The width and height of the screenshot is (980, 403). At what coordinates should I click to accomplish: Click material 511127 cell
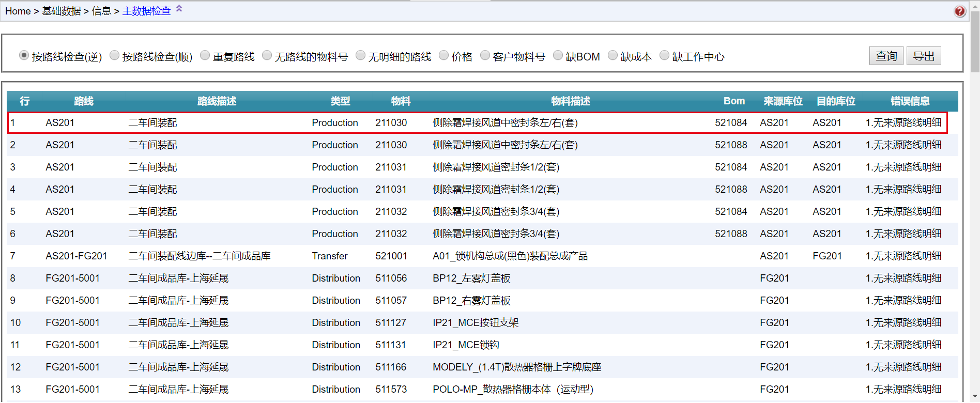[391, 323]
